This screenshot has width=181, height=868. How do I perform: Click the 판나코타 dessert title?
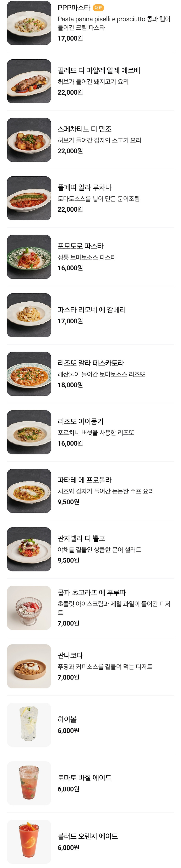(70, 655)
